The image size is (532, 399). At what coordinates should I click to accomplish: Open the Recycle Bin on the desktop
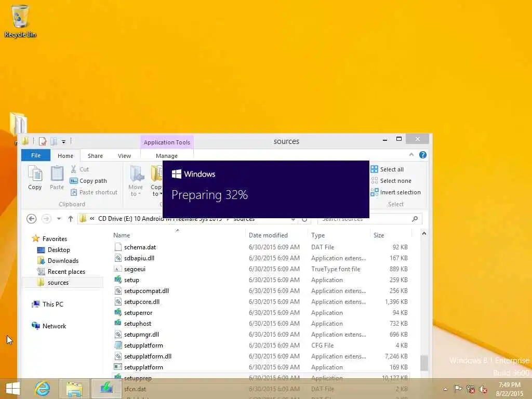click(20, 20)
